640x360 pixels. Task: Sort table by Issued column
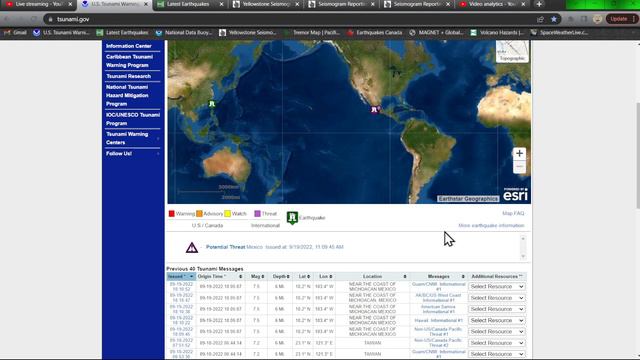181,276
